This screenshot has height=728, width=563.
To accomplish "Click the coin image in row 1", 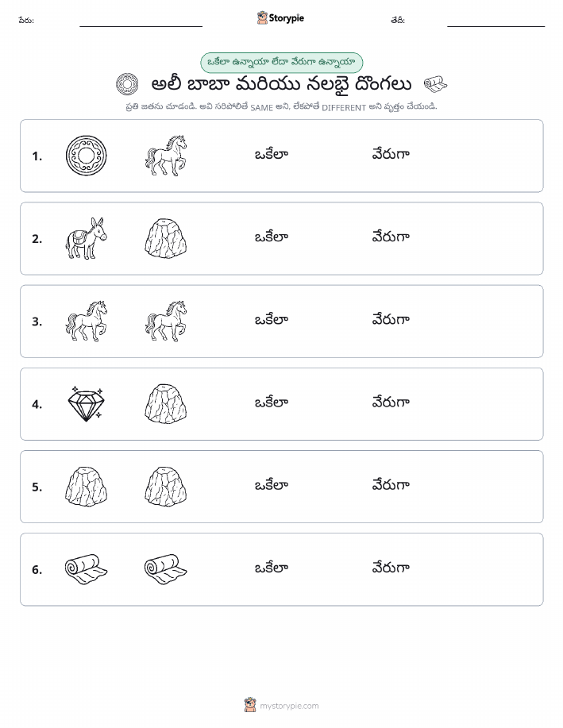I will click(x=86, y=156).
